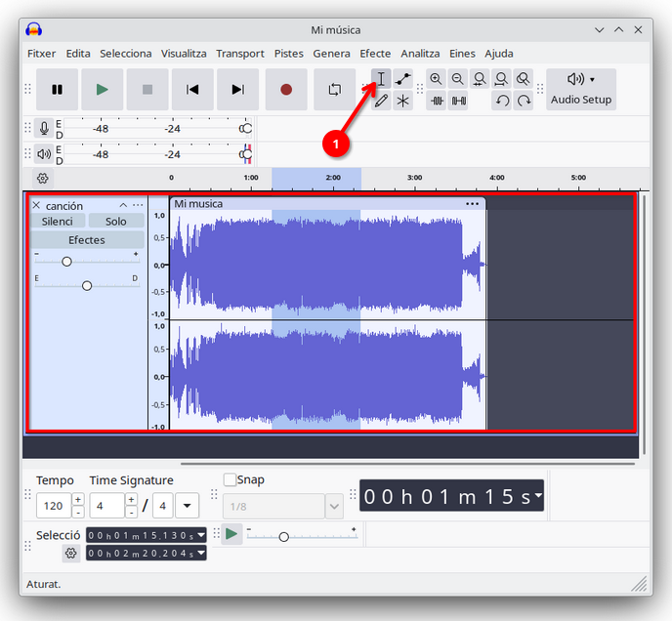Screen dimensions: 672x621
Task: Mute track with Silenci button
Action: tap(58, 222)
